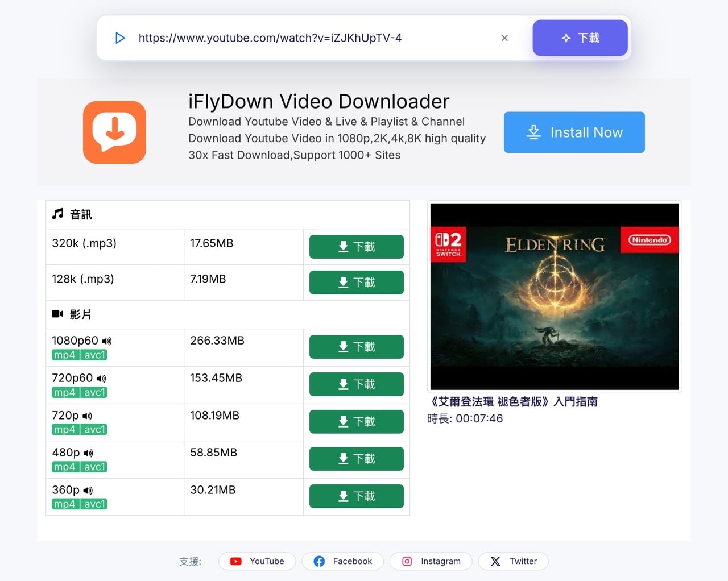This screenshot has width=728, height=581.
Task: Click the mp4 tag under 1080p60
Action: tap(65, 355)
